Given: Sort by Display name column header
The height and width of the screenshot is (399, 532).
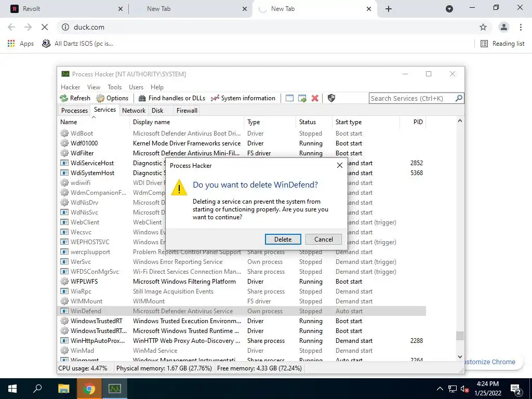Looking at the screenshot, I should pyautogui.click(x=187, y=122).
